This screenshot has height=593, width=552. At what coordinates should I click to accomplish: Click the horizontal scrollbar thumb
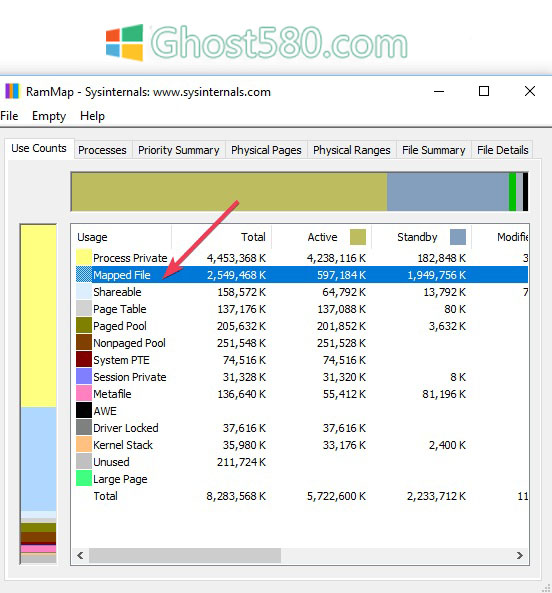[185, 555]
